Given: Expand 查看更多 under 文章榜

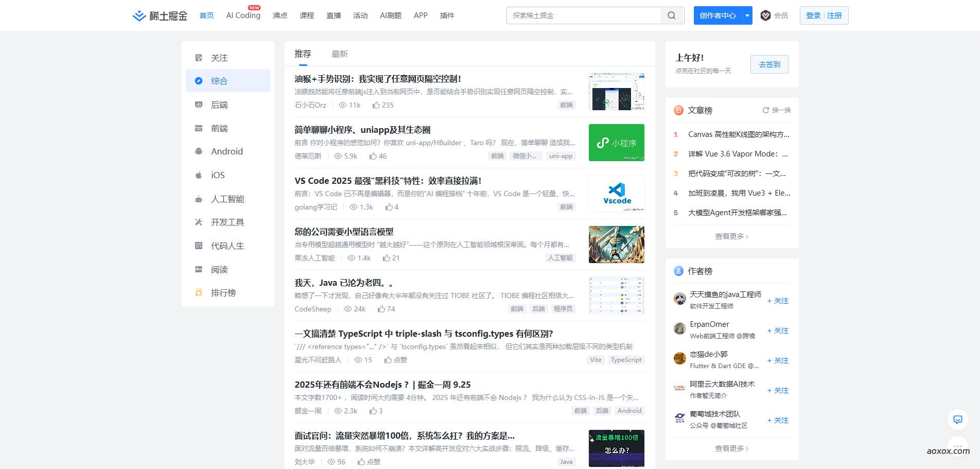Looking at the screenshot, I should [x=731, y=236].
